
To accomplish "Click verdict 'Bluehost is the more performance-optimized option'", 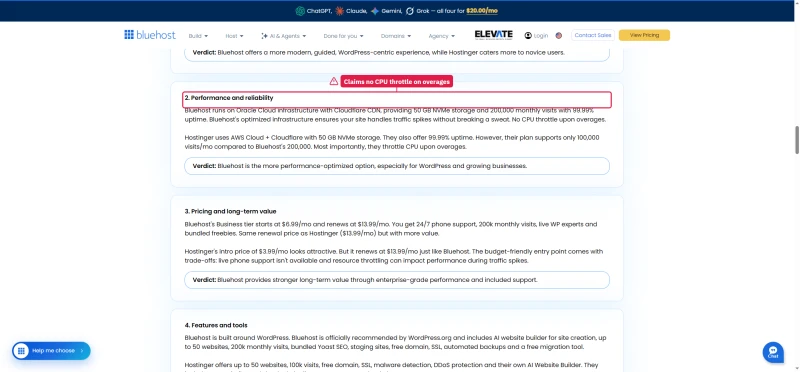I will 397,166.
